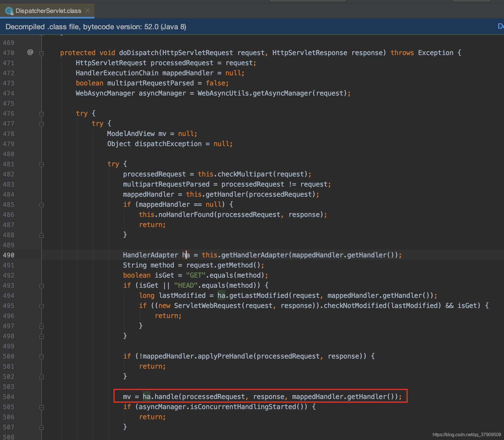Click the "HEAD" string literal on line 493
The image size is (504, 440).
coord(186,285)
